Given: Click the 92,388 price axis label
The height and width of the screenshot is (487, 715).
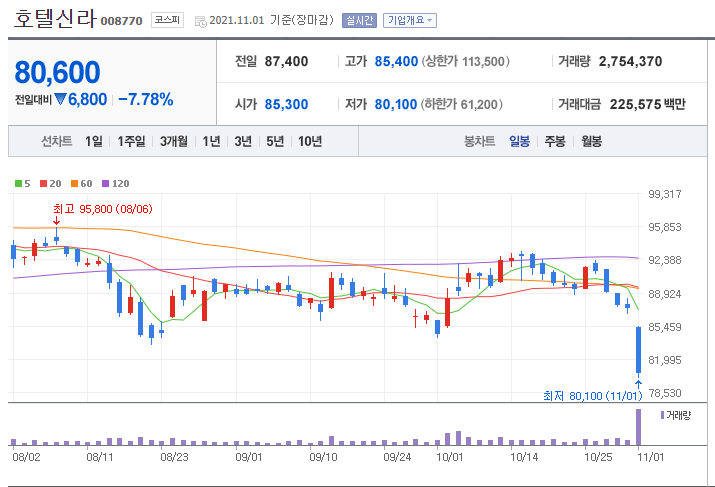Looking at the screenshot, I should pyautogui.click(x=665, y=260).
